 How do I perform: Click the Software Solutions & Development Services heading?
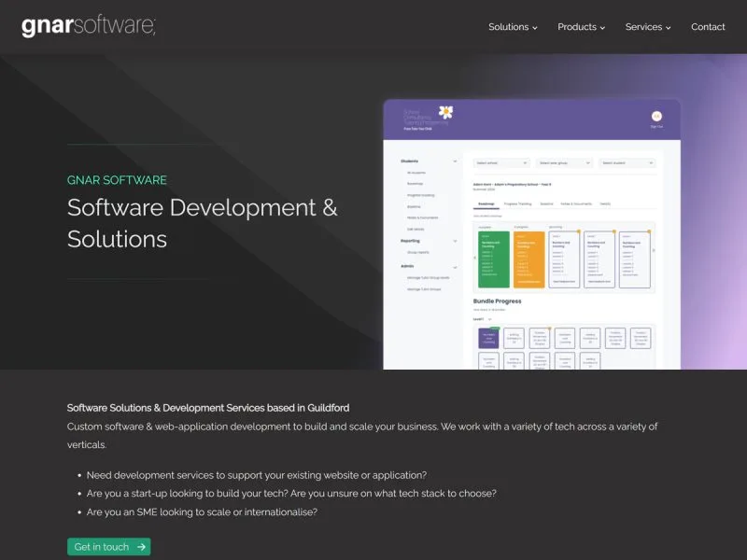[x=208, y=408]
